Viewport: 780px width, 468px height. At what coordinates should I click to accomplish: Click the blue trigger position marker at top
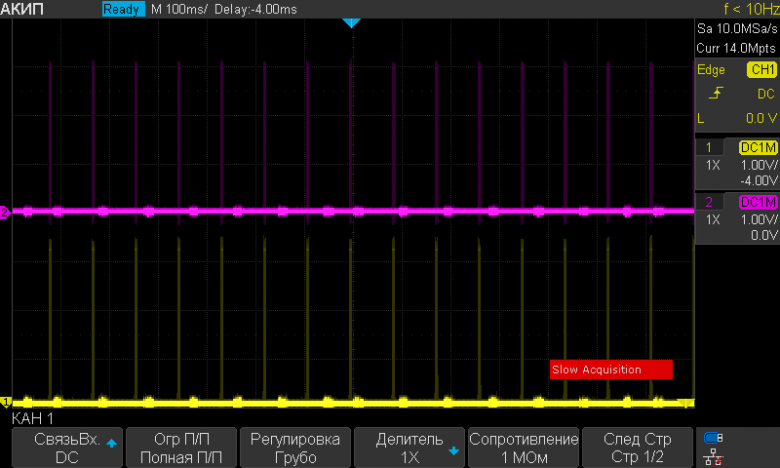[351, 23]
